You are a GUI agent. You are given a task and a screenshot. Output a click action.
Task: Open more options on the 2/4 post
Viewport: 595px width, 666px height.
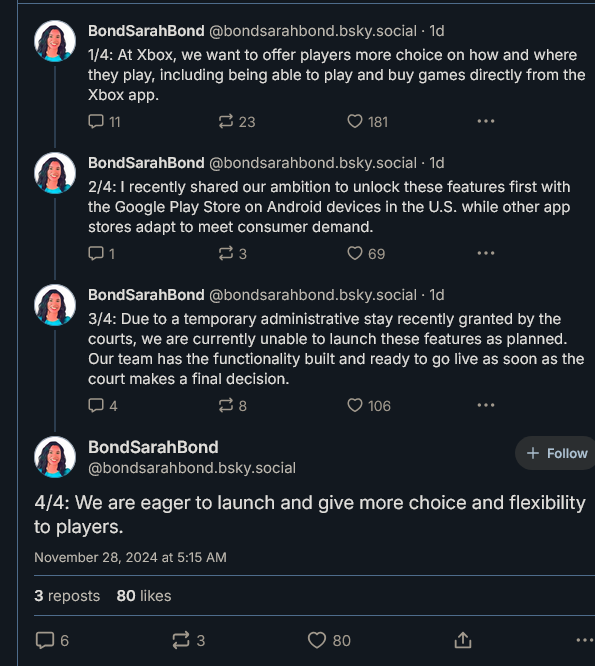pos(485,253)
